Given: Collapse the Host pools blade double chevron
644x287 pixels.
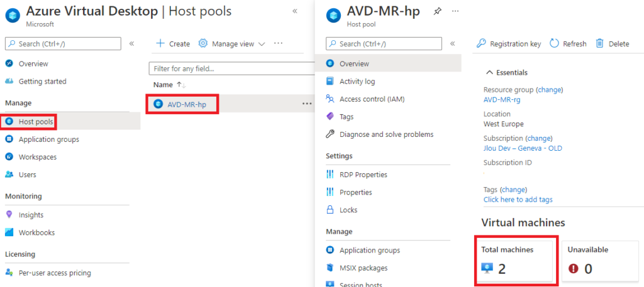Looking at the screenshot, I should (295, 11).
